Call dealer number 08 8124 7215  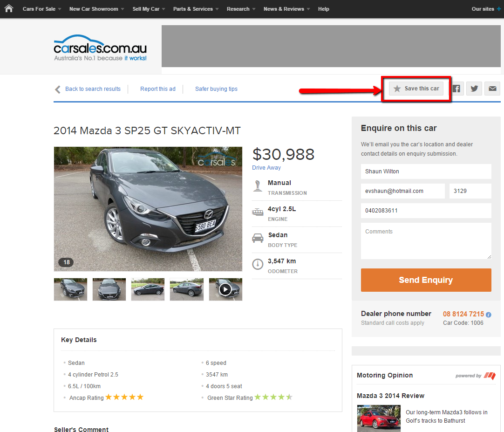click(463, 314)
